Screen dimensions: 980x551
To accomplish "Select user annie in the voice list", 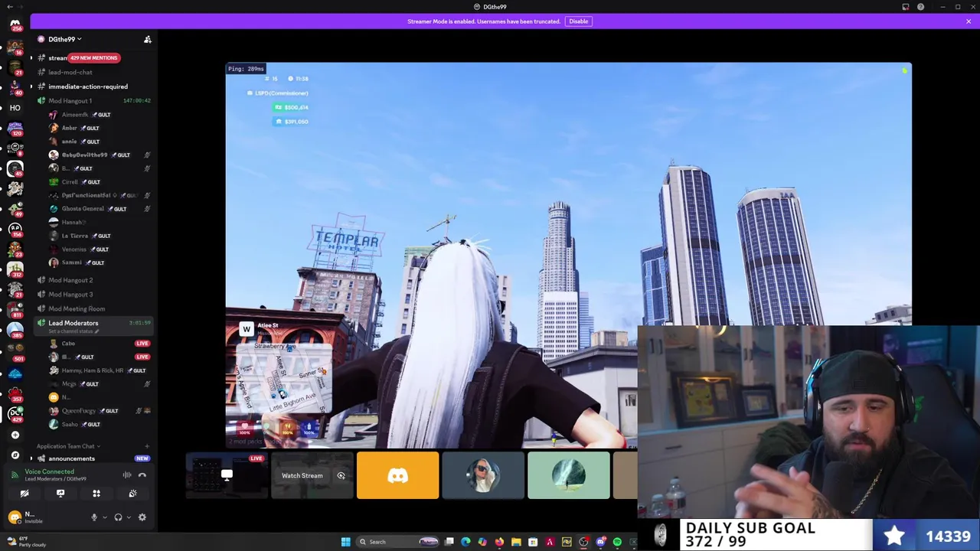I will click(70, 142).
